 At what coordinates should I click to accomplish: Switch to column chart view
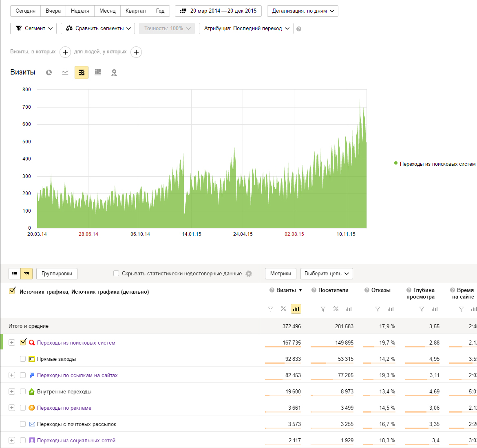click(98, 72)
